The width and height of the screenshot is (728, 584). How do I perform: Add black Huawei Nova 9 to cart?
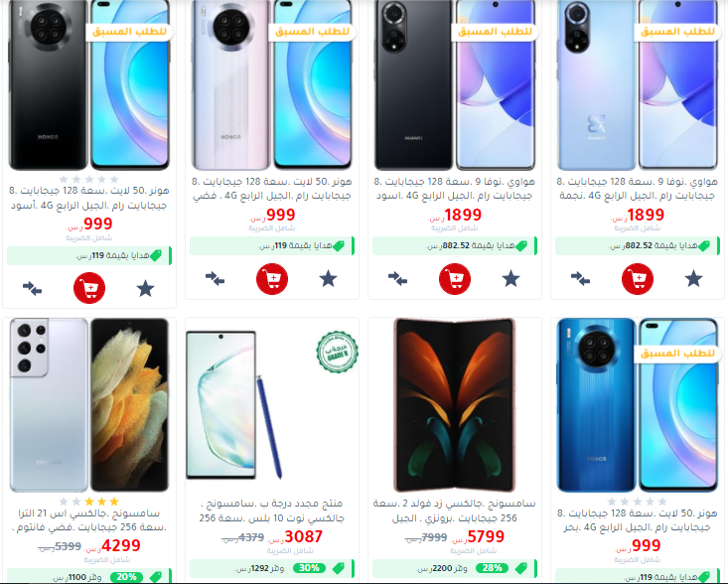(x=455, y=278)
